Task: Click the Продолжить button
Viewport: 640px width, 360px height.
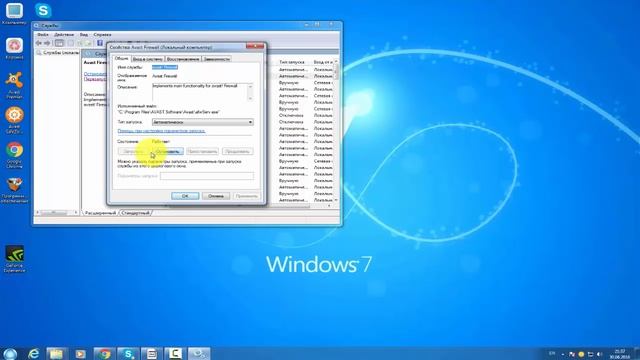Action: point(237,151)
